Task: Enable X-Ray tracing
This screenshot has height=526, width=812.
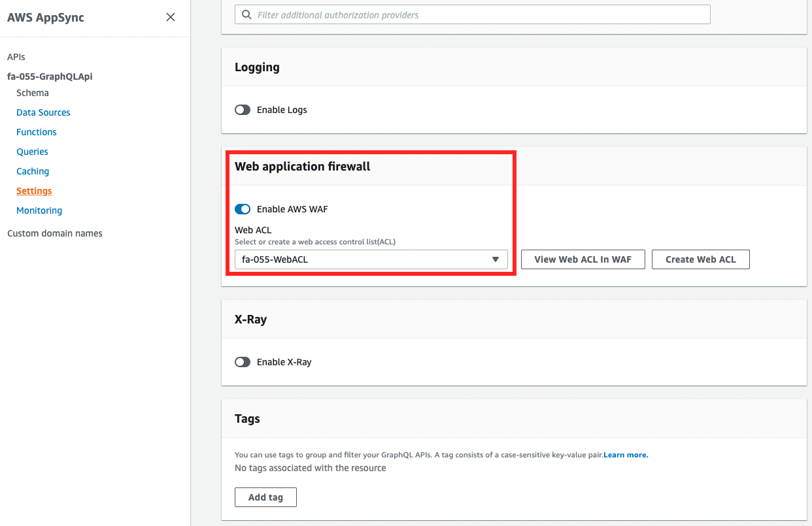Action: pos(243,362)
